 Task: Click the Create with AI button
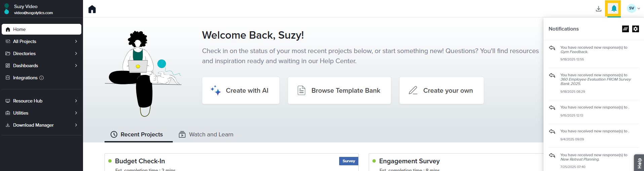241,90
